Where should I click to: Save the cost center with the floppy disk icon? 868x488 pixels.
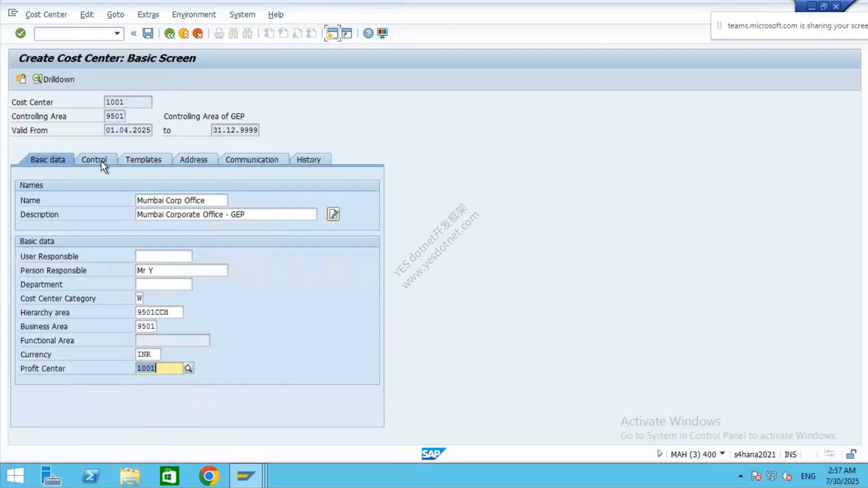148,33
